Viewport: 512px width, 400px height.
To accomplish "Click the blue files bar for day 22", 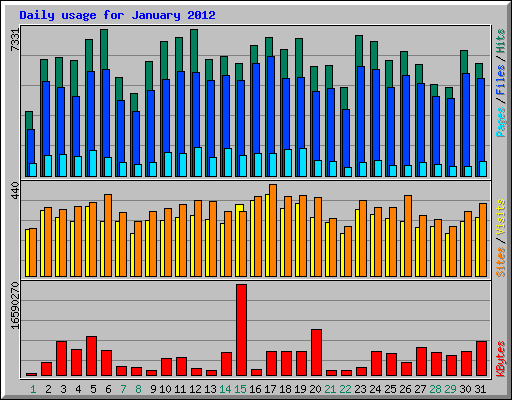I will pyautogui.click(x=346, y=138).
